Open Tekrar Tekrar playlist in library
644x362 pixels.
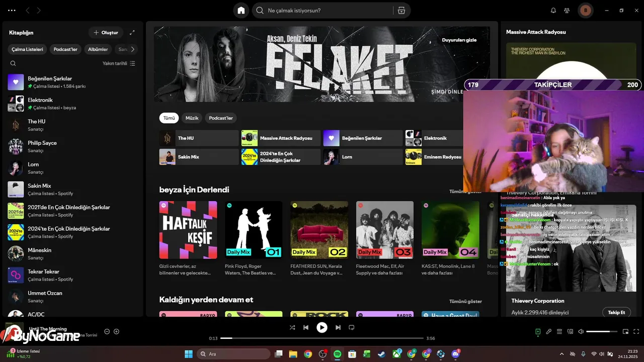73,275
